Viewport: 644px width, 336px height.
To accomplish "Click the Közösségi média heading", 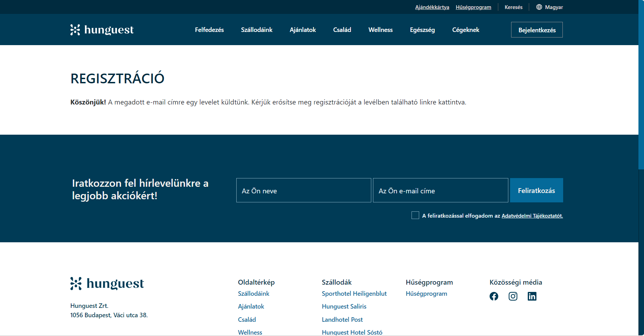I will (x=516, y=282).
